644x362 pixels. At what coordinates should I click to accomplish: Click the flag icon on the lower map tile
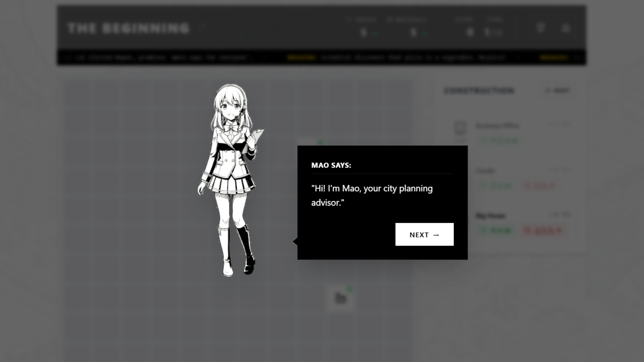click(341, 298)
